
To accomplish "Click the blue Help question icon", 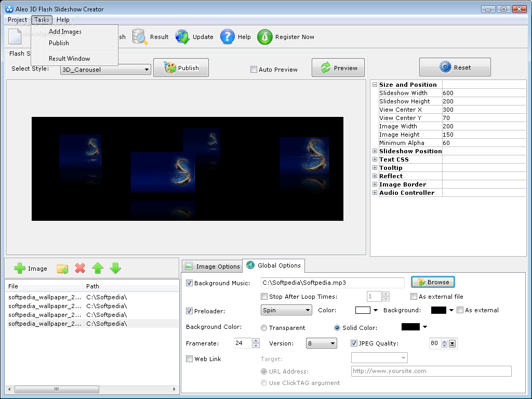I will coord(228,37).
